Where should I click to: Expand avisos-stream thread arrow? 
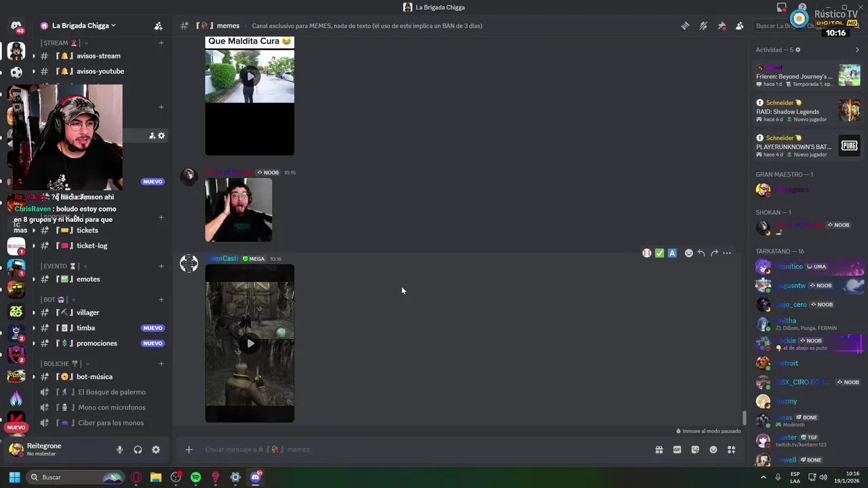[33, 56]
